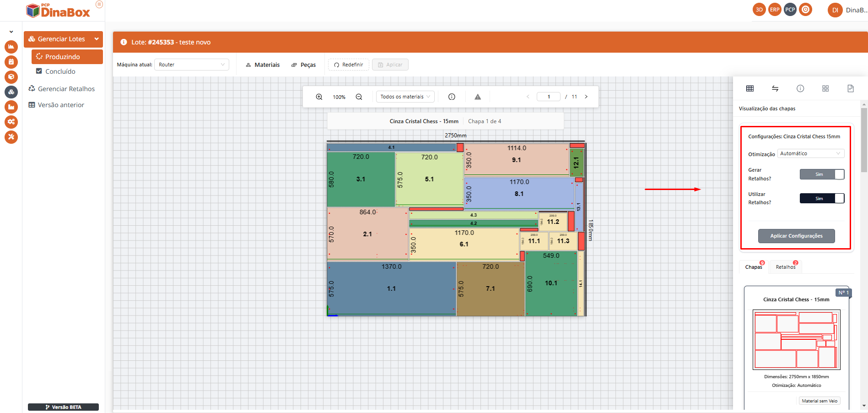Open the Máquina atual Router dropdown
Image resolution: width=868 pixels, height=413 pixels.
(191, 65)
